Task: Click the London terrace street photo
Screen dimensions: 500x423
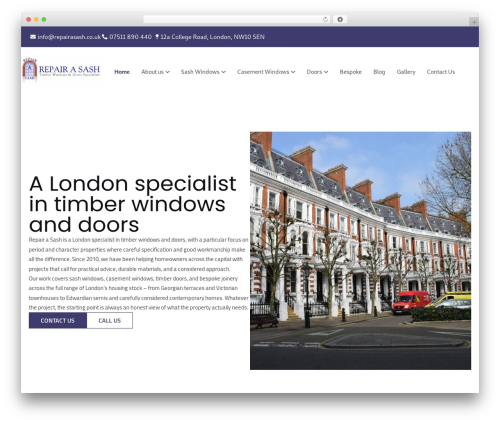Action: point(360,251)
